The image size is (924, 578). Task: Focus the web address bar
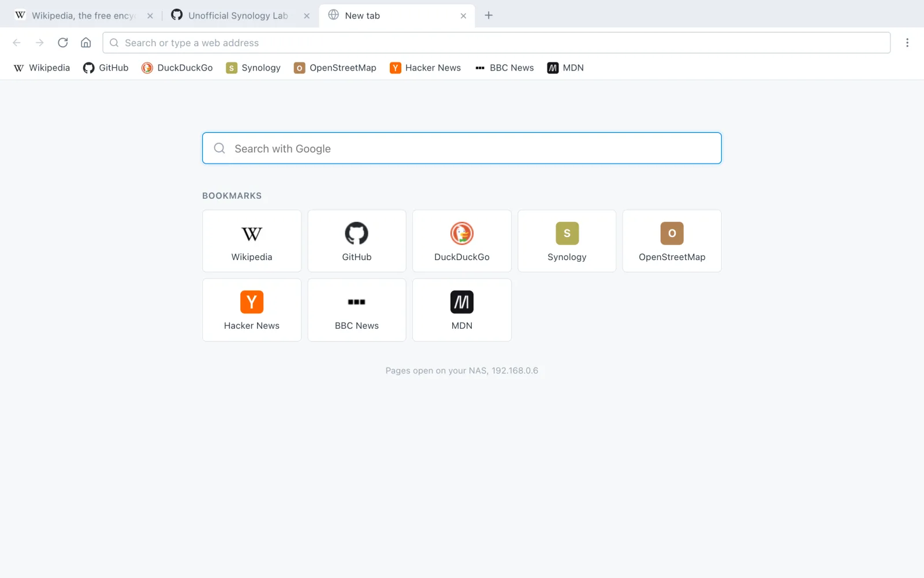[x=496, y=43]
